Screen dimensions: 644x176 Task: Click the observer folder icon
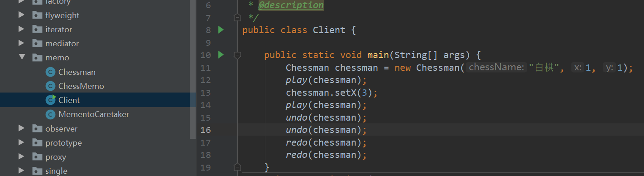pyautogui.click(x=37, y=128)
